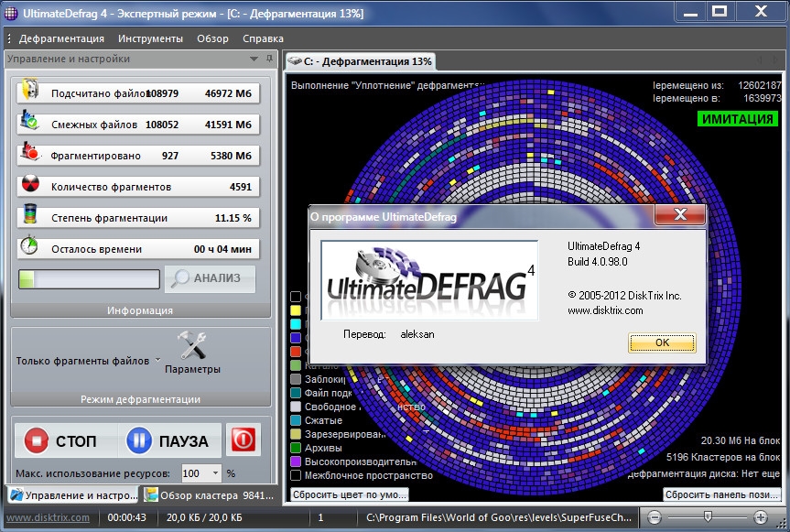Click UltimateDefrag title bar app icon

tap(11, 14)
